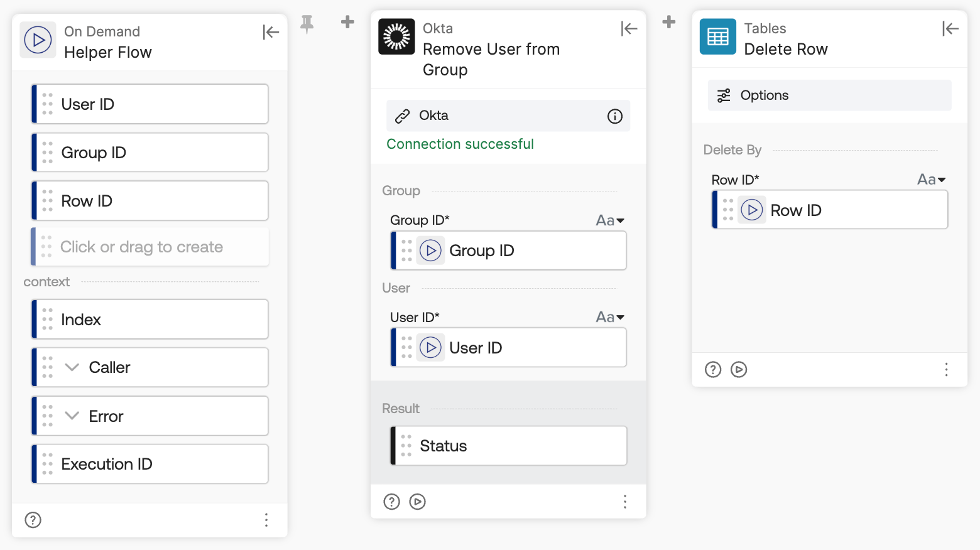Open help for the Helper Flow card
The image size is (980, 550).
33,520
